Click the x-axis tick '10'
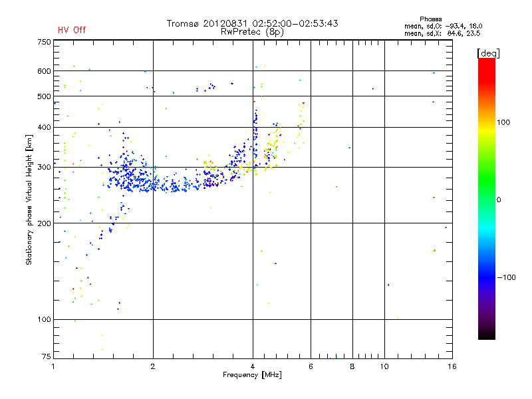532x399 pixels. pyautogui.click(x=384, y=366)
